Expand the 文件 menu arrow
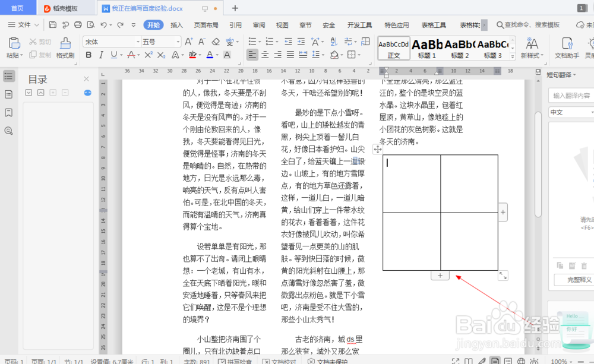This screenshot has width=594, height=364. pos(37,25)
